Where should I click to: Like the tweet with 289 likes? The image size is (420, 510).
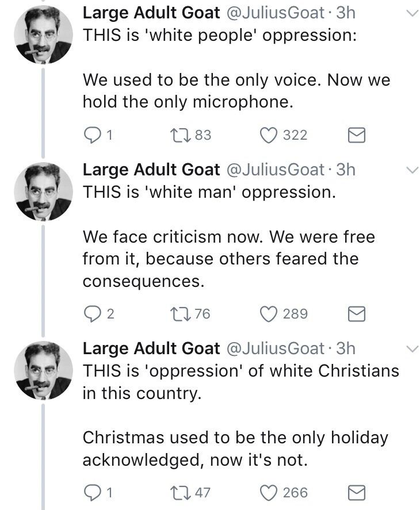click(269, 314)
